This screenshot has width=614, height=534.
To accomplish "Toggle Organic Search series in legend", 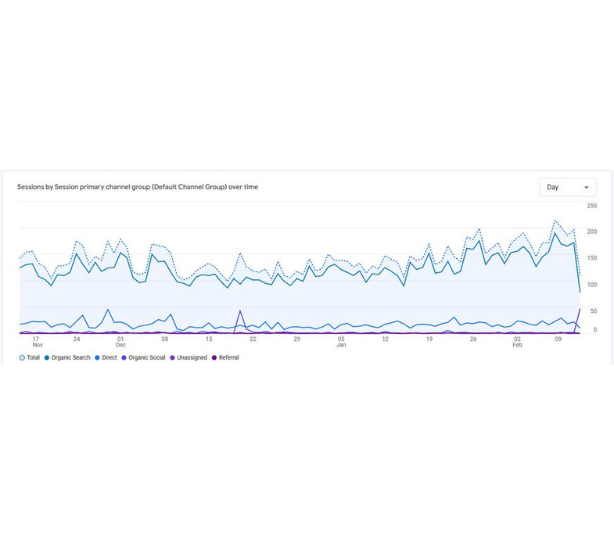I will tap(47, 357).
